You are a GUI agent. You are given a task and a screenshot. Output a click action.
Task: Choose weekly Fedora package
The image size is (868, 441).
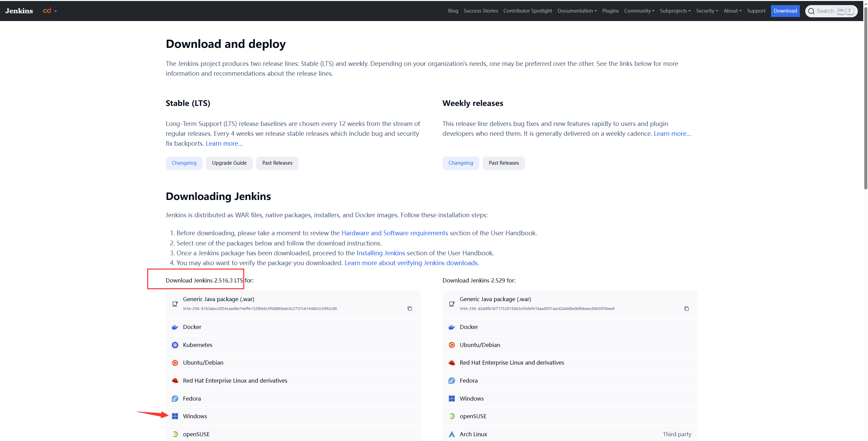click(570, 381)
